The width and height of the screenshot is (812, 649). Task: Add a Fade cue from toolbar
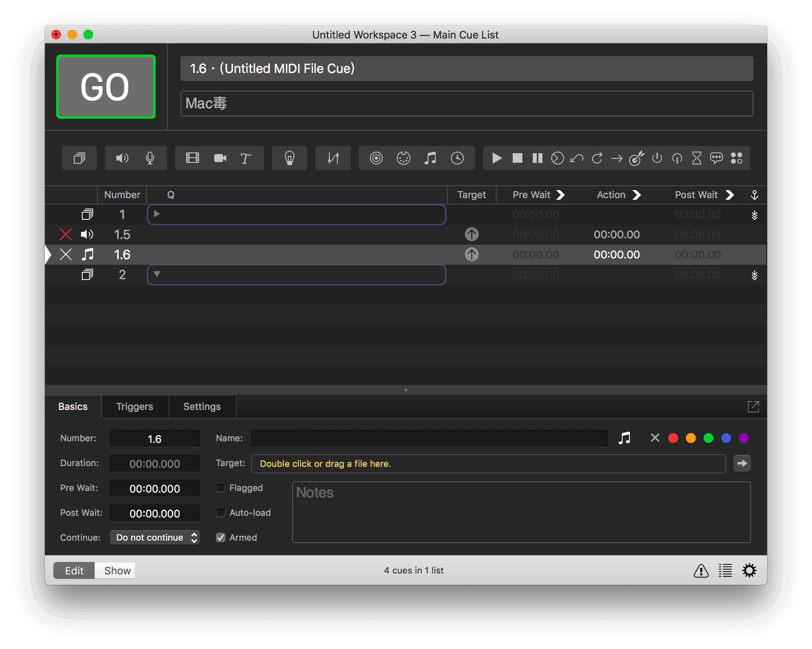point(333,158)
